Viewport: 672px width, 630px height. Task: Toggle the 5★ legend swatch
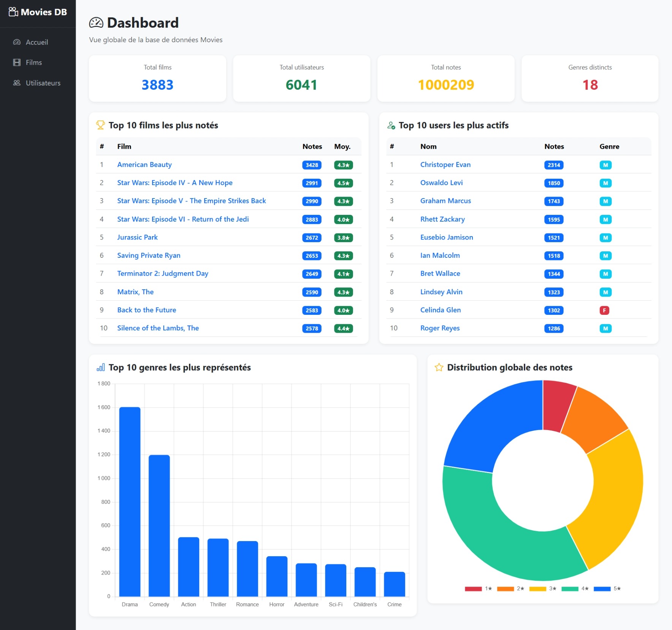coord(602,589)
